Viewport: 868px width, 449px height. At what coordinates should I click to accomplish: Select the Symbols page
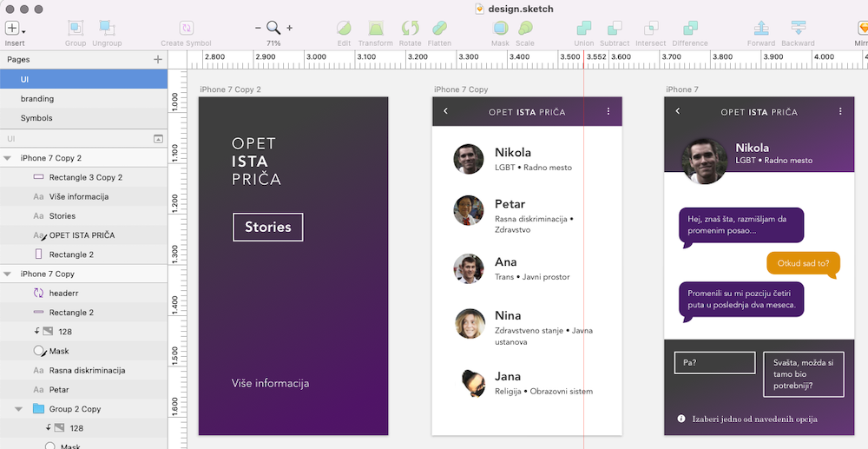coord(83,118)
